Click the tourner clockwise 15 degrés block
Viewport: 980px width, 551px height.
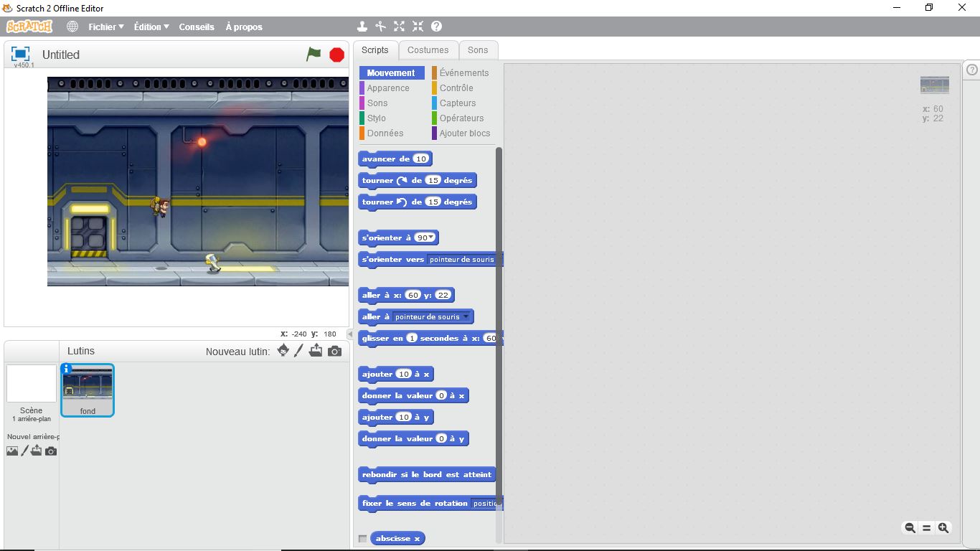418,181
